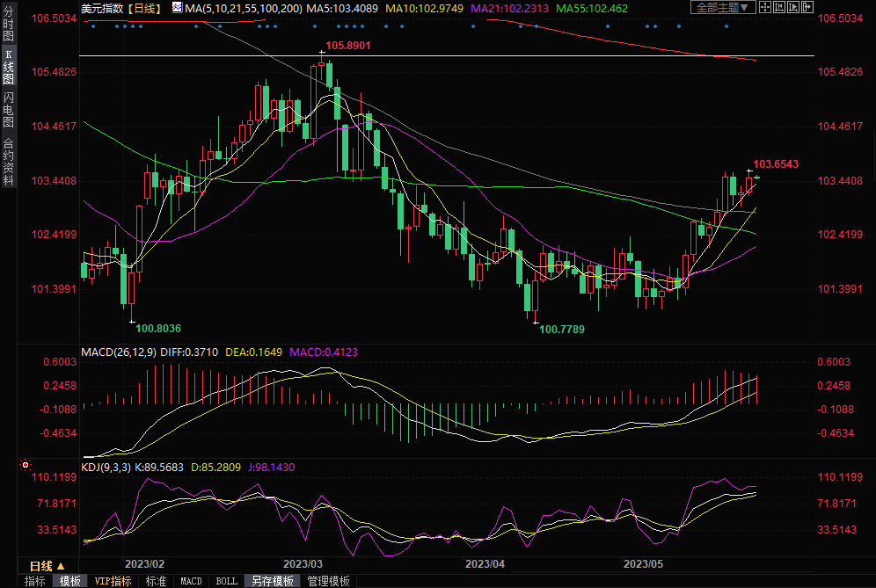Open the 合约资料 side tab
Image resolution: width=876 pixels, height=588 pixels.
[8, 160]
